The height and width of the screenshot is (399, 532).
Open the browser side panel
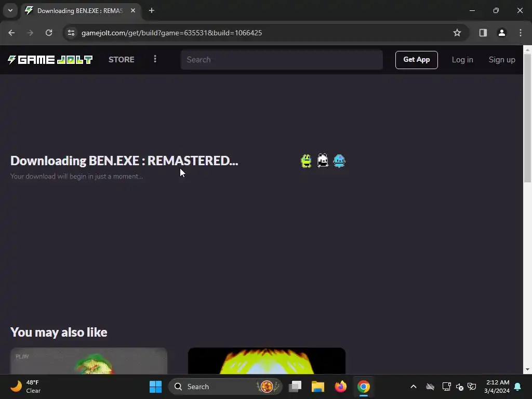click(483, 33)
